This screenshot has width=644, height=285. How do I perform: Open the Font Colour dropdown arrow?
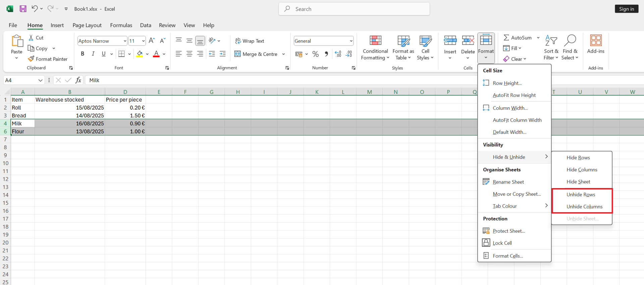pyautogui.click(x=164, y=54)
